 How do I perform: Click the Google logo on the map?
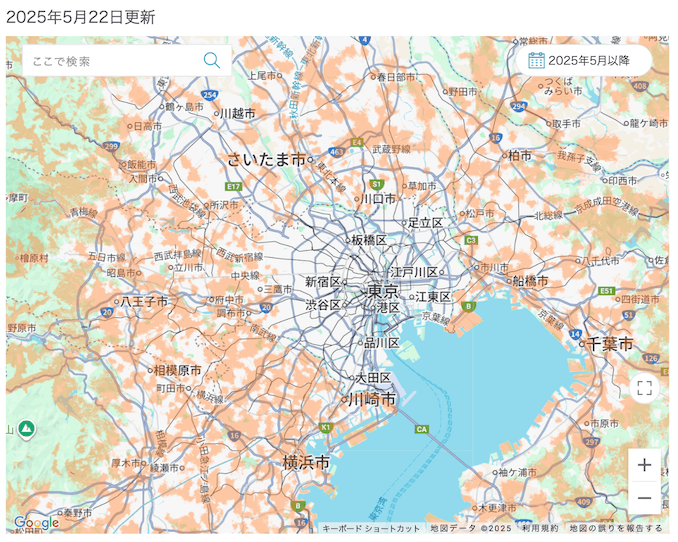pyautogui.click(x=36, y=523)
